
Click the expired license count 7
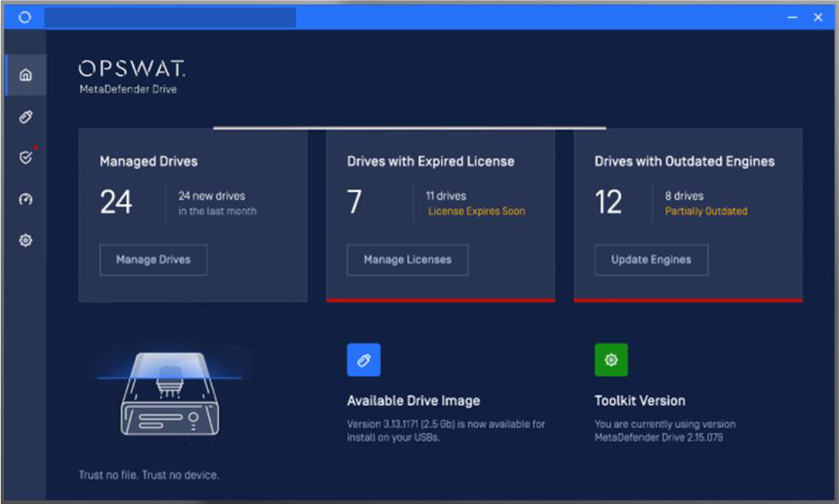(x=354, y=202)
